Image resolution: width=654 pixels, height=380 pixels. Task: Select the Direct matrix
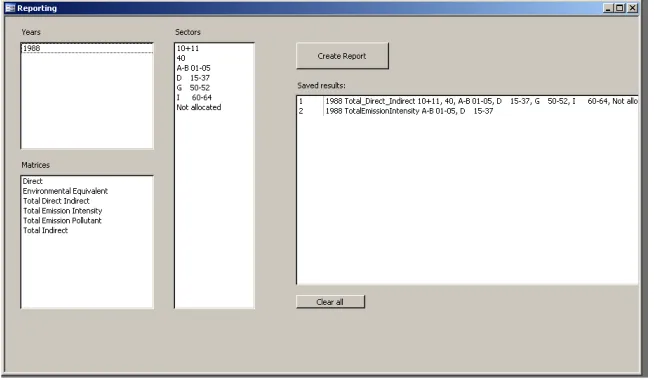click(x=87, y=181)
